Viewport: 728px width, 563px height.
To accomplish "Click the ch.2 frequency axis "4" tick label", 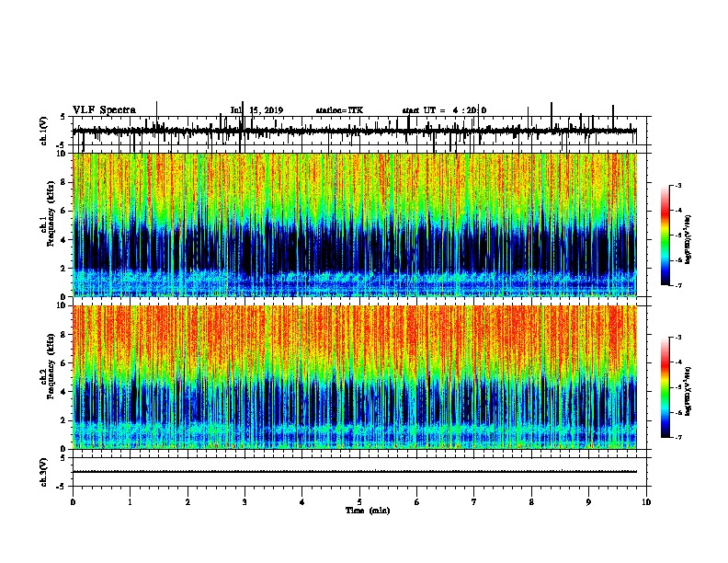I will tap(63, 392).
